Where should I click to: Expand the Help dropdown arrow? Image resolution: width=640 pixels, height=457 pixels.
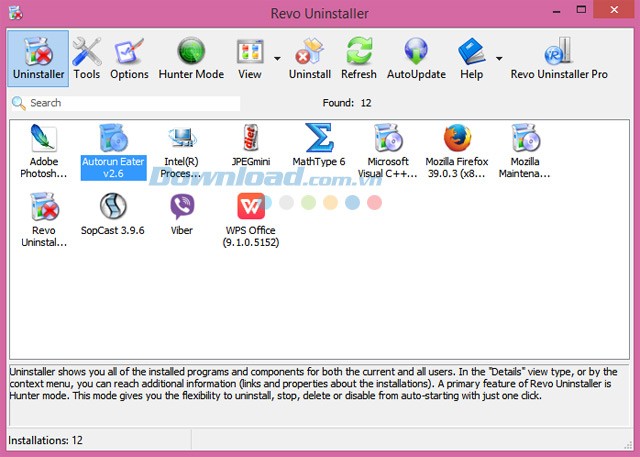pos(499,57)
